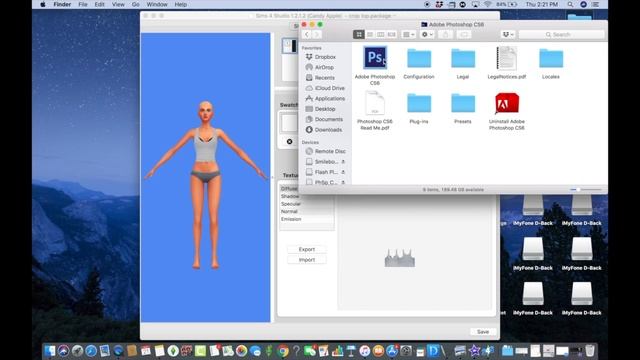The height and width of the screenshot is (360, 640).
Task: Click Save in the Sims 4 Studio window
Action: click(483, 332)
